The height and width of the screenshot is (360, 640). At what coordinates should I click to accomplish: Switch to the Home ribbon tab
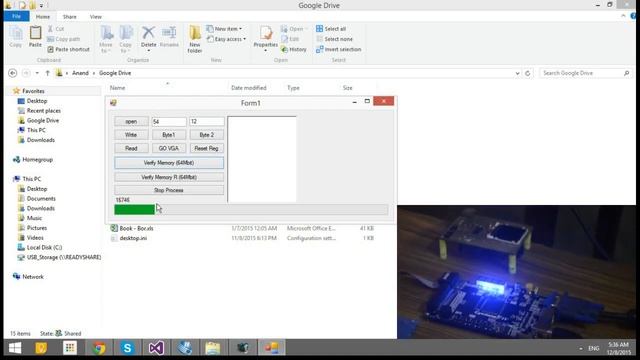(43, 17)
